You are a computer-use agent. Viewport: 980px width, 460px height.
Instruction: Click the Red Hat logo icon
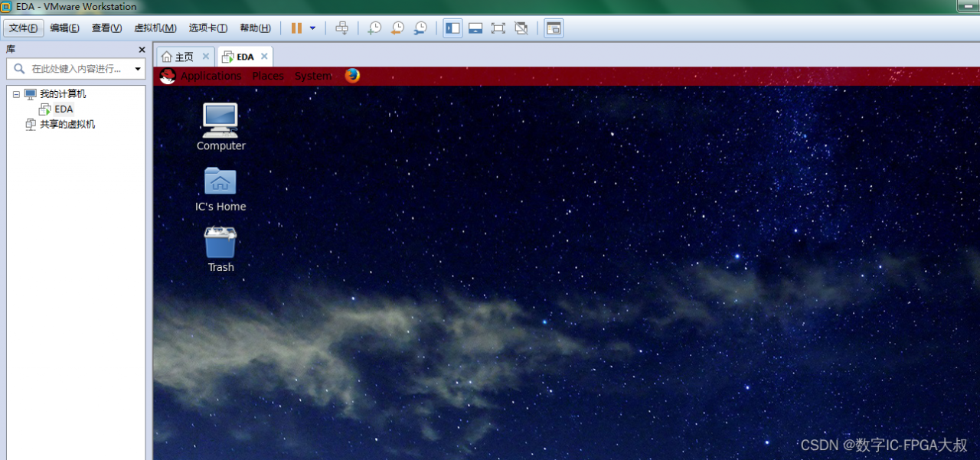(168, 75)
